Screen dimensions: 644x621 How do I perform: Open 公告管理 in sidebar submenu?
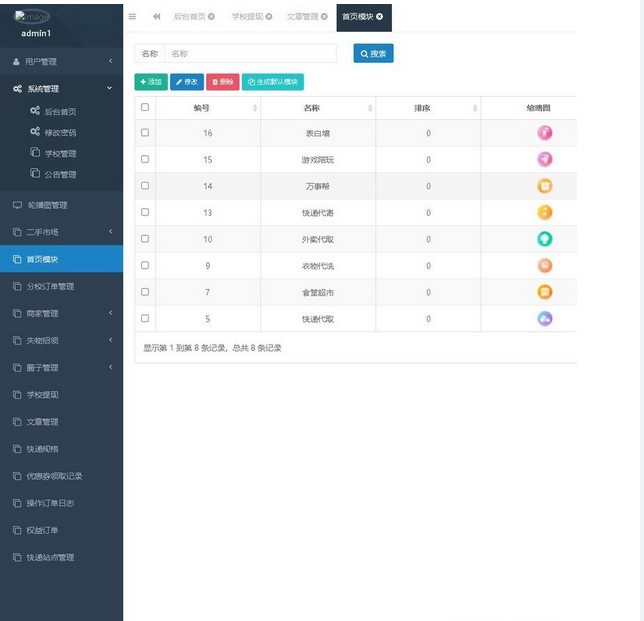(60, 175)
